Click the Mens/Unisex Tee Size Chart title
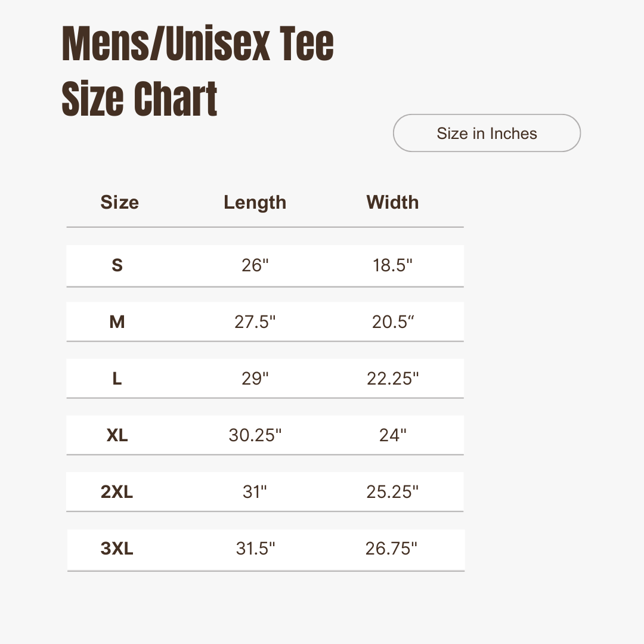The image size is (644, 644). (197, 70)
